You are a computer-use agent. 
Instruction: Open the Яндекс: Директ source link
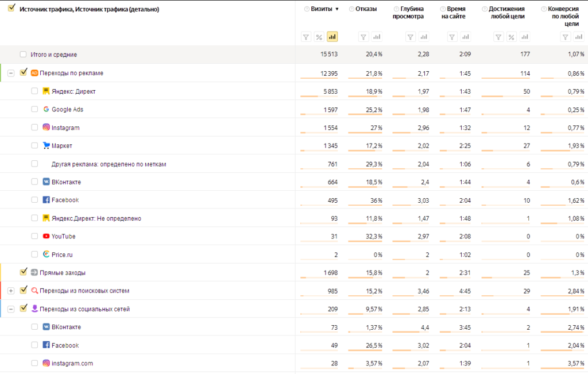point(73,91)
